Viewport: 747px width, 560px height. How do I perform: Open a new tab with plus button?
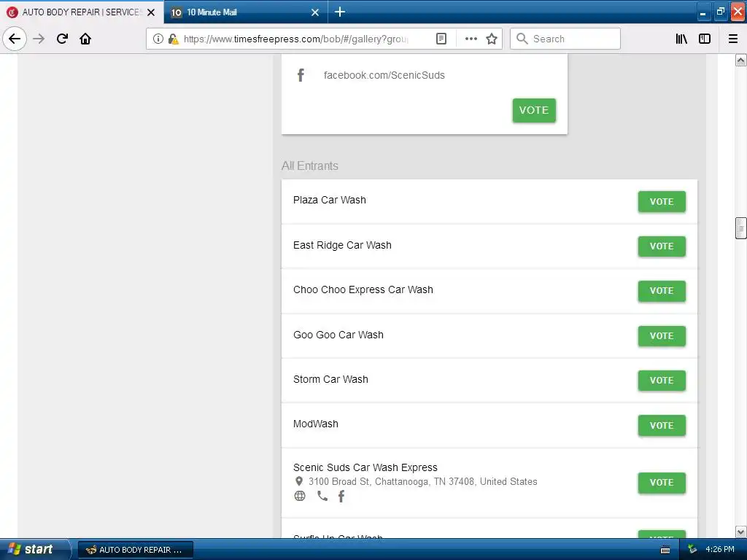coord(340,12)
